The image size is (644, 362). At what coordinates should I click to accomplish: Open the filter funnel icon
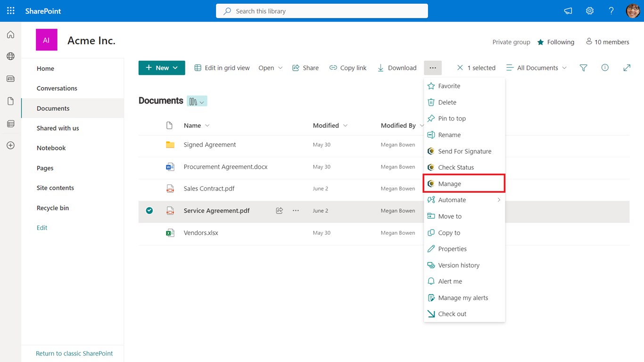[583, 68]
